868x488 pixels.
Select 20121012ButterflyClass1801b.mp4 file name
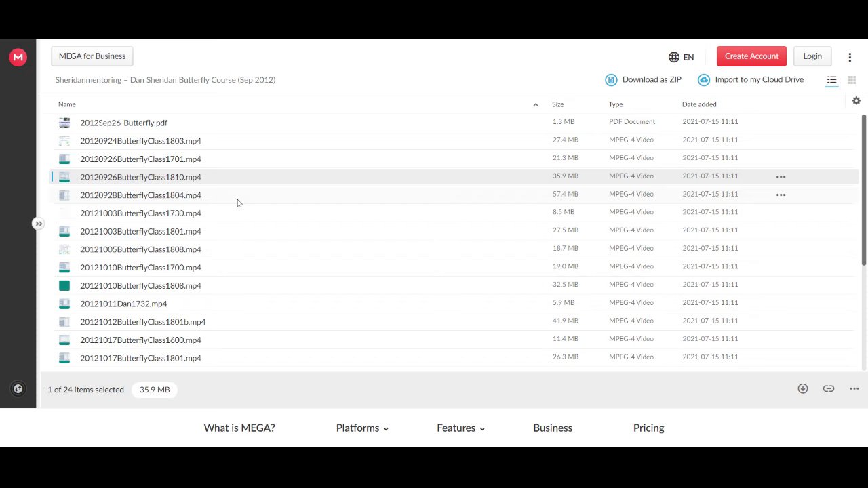[x=142, y=322]
